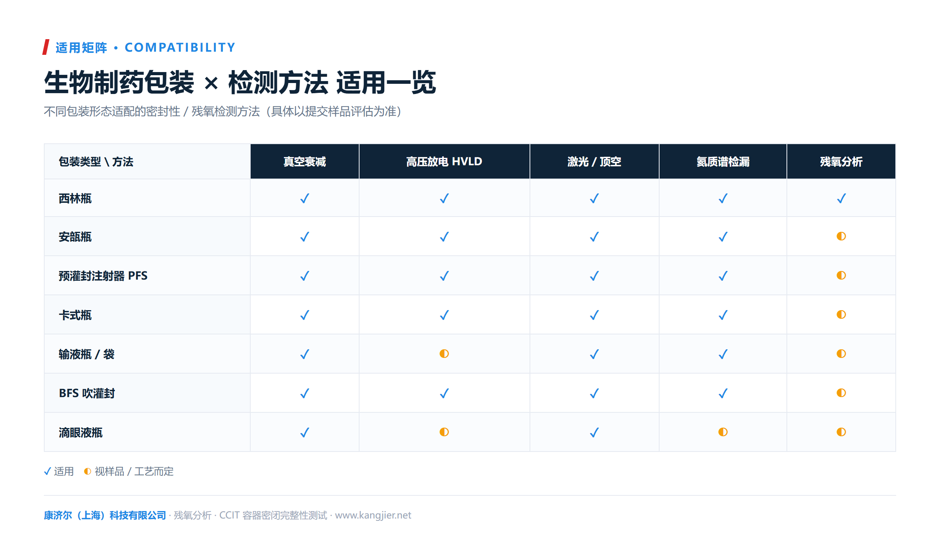Viewport: 940px width, 560px height.
Task: Click the 包装类型 \ 方法 header cell
Action: (x=147, y=161)
